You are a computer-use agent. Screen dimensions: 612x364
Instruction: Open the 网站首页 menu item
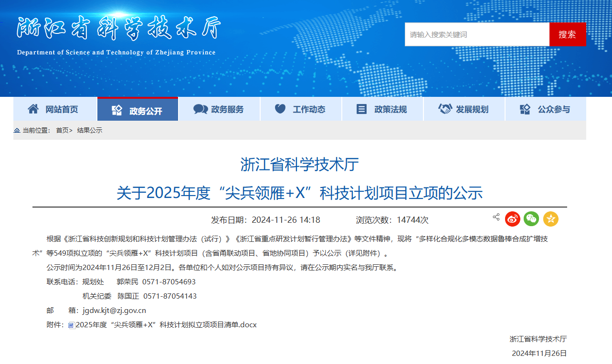(55, 109)
